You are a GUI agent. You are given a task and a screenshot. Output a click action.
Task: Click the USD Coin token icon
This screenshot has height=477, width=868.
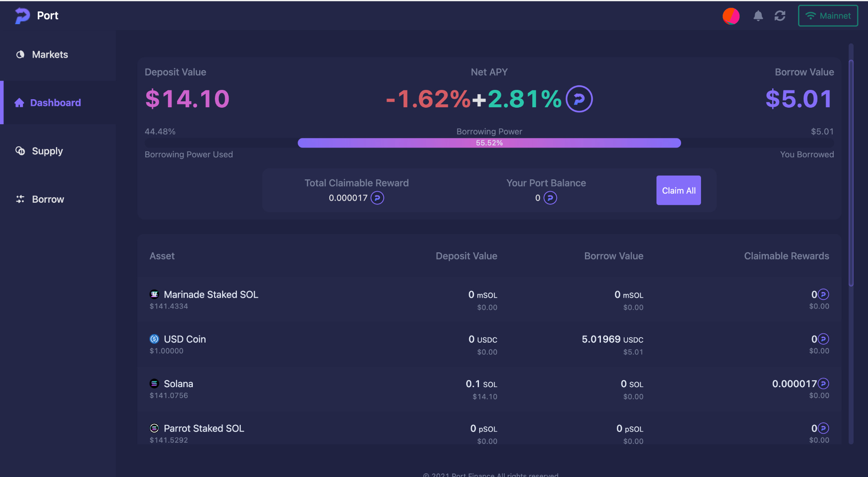(154, 339)
